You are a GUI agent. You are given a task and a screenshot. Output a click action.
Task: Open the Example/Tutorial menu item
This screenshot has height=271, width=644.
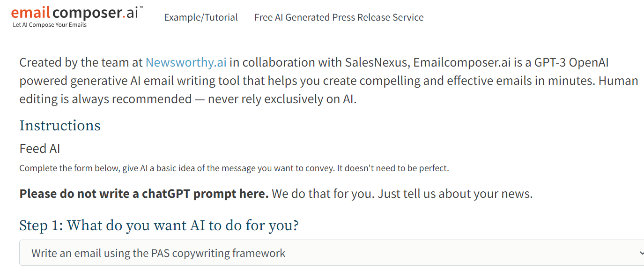click(201, 17)
